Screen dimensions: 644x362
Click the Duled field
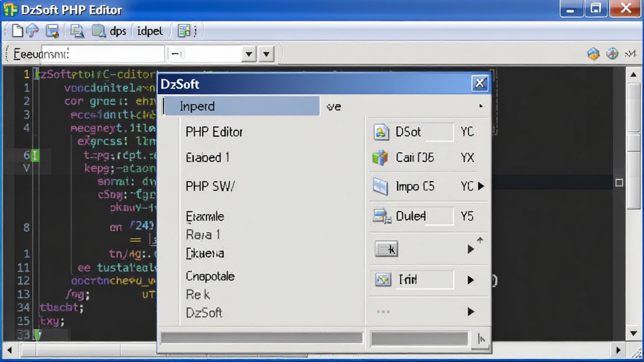423,216
